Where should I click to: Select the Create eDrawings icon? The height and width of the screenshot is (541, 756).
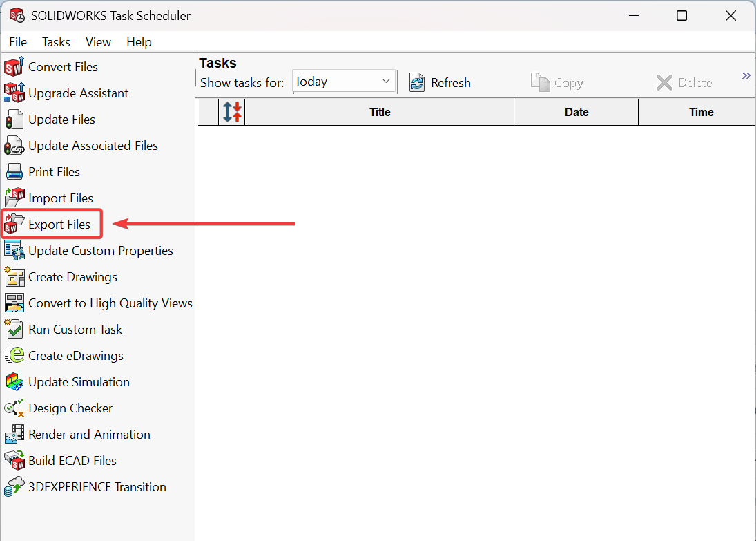click(x=14, y=355)
